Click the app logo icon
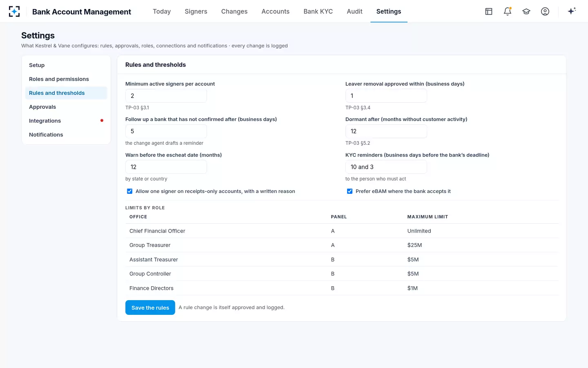588x368 pixels. point(14,11)
